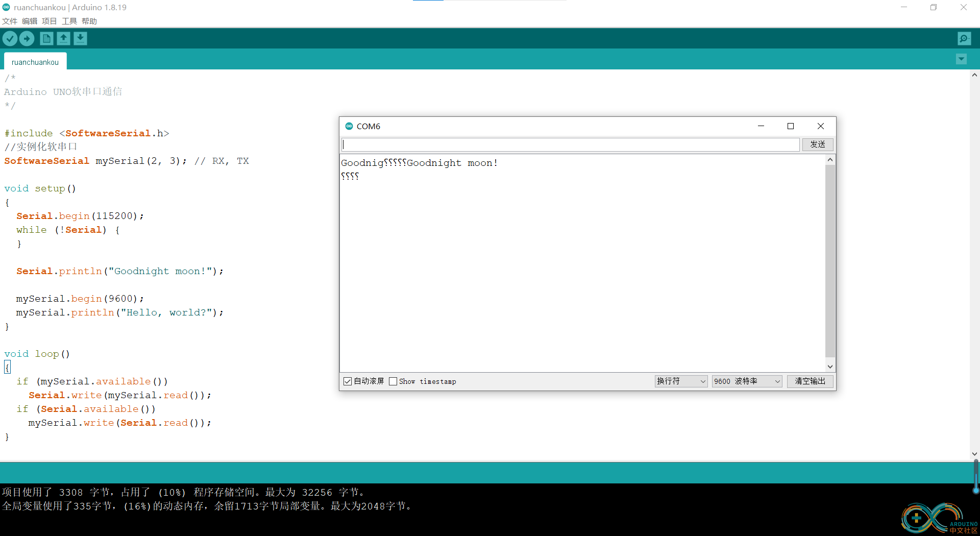
Task: Open the 帮助 menu
Action: point(89,21)
